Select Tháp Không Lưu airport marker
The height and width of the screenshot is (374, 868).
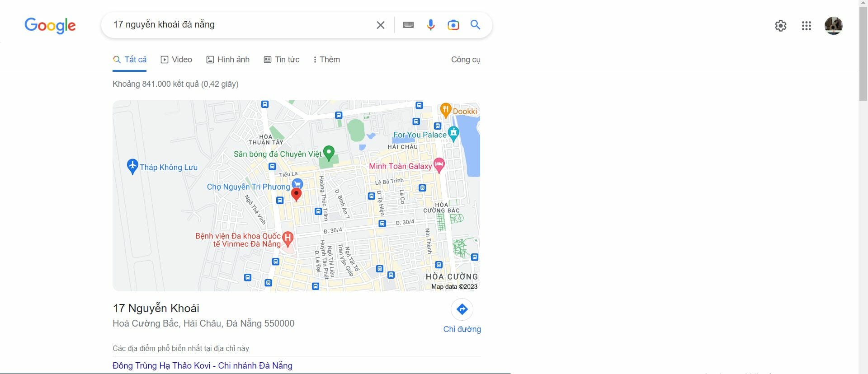[x=132, y=166]
